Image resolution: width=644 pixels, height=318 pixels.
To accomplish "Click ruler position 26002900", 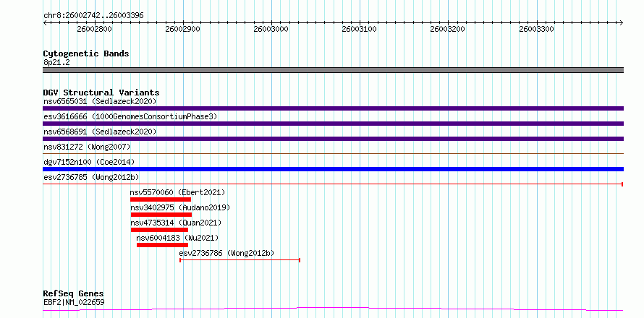I will click(x=183, y=29).
